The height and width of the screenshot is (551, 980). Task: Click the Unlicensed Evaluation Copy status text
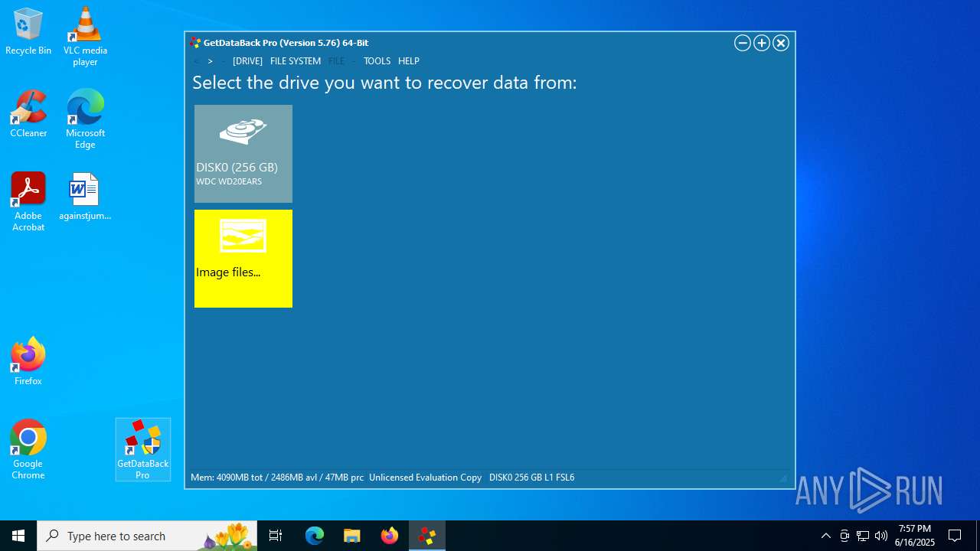pos(425,478)
